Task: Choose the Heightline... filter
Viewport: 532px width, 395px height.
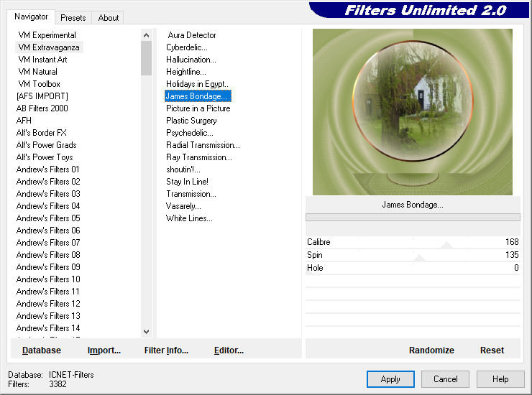Action: [186, 72]
